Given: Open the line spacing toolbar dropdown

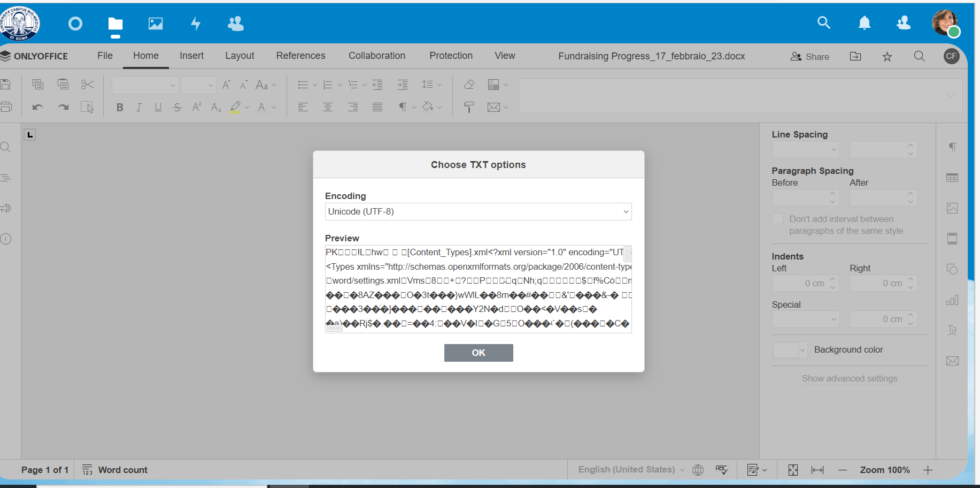Looking at the screenshot, I should coord(432,85).
